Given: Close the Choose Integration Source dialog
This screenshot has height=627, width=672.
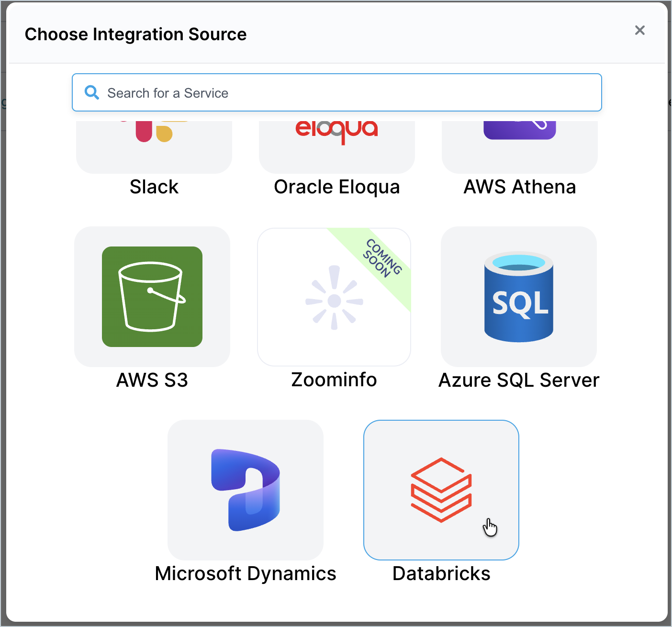Looking at the screenshot, I should (x=640, y=30).
